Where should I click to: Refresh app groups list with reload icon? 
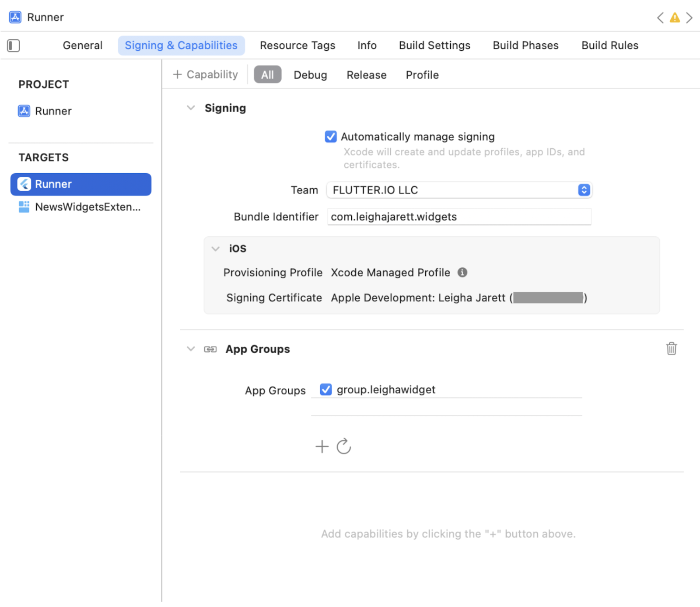coord(344,446)
